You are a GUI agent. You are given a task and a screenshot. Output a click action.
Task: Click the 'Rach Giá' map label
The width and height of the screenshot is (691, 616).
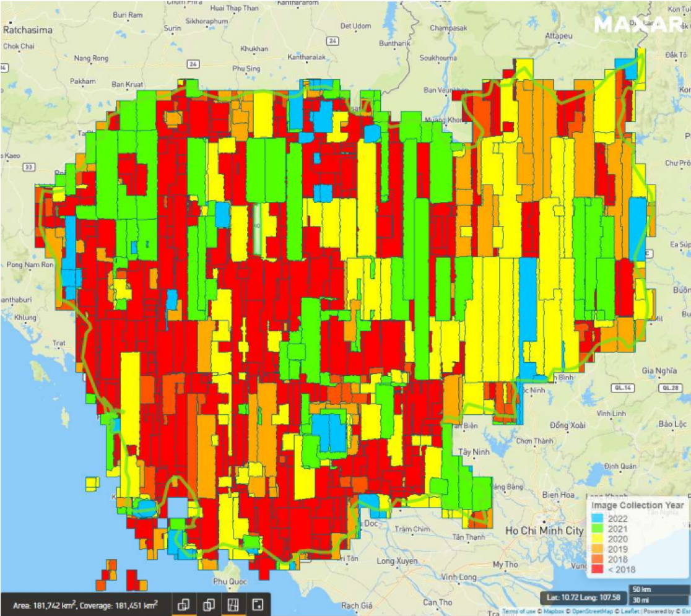point(357,606)
